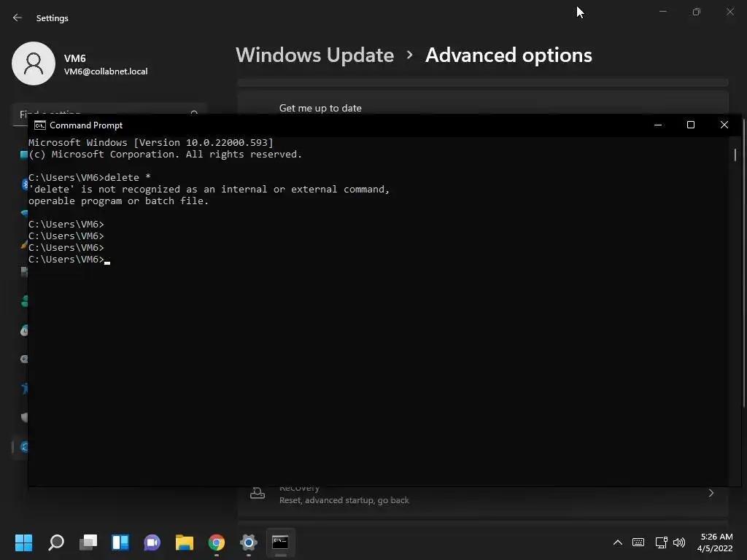This screenshot has width=747, height=560.
Task: Open clock showing 5:26 AM
Action: click(x=715, y=542)
